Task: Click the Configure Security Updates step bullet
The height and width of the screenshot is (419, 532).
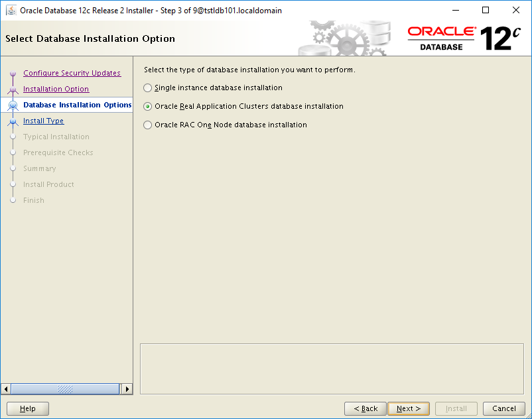Action: point(13,73)
